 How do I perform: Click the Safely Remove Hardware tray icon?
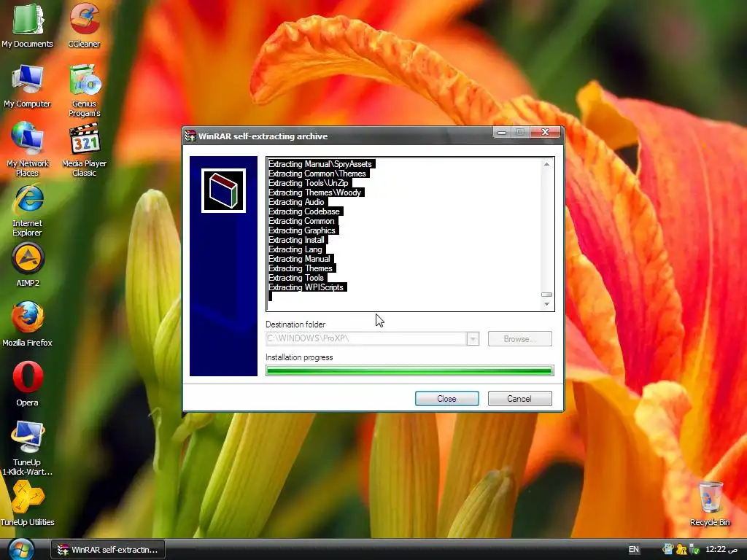click(694, 550)
